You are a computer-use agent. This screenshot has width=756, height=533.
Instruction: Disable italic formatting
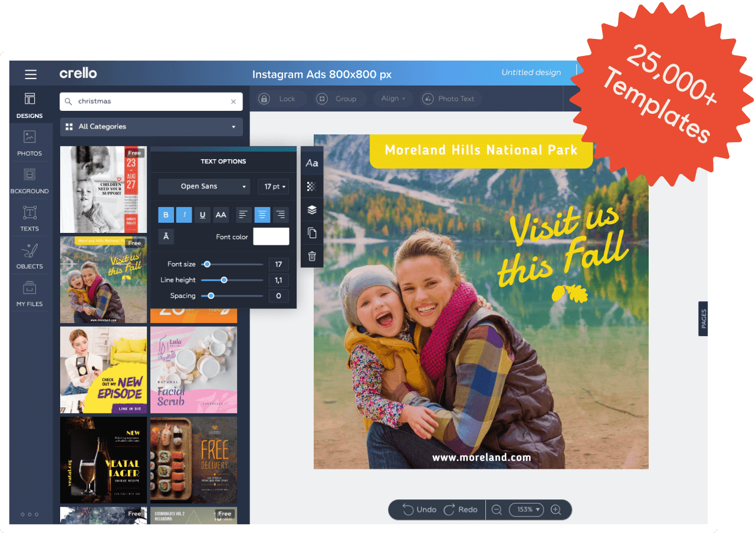pyautogui.click(x=184, y=215)
